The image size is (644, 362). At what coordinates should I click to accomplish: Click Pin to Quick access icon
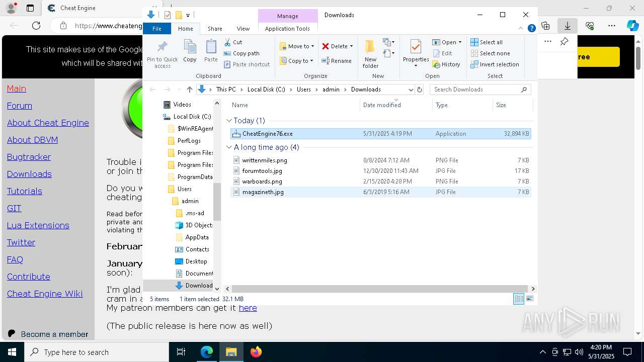pos(162,54)
